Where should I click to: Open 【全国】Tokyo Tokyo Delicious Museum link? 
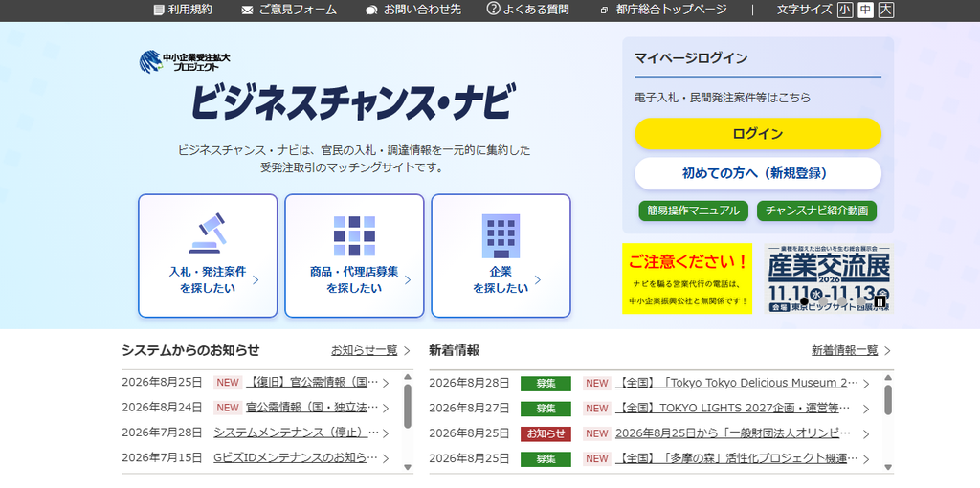(736, 383)
